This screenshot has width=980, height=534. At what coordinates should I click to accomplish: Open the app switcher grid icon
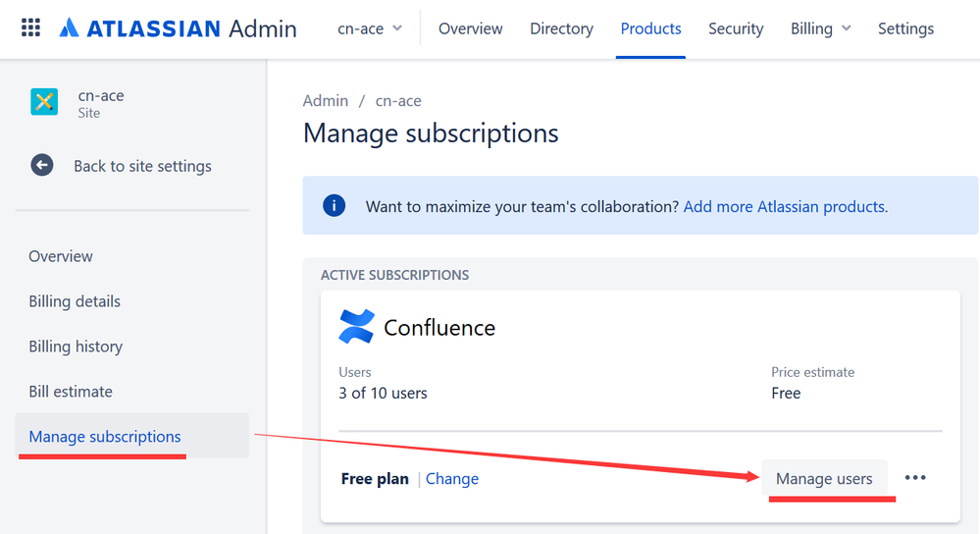point(30,28)
